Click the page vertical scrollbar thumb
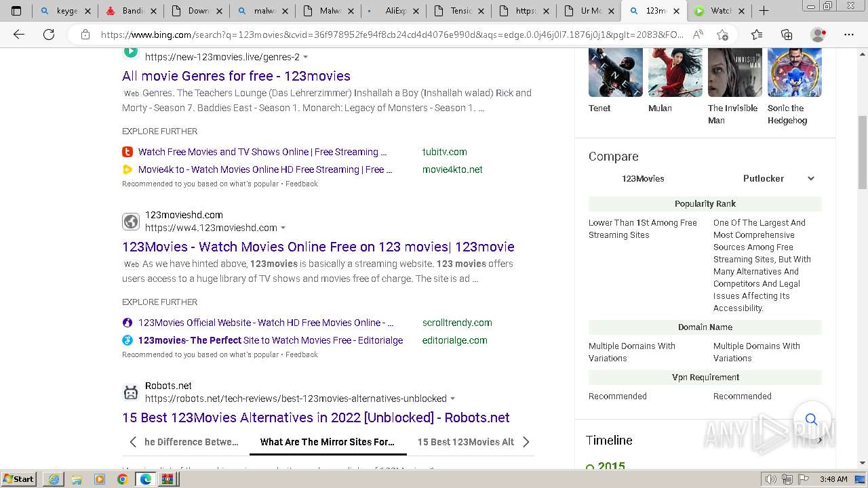868x488 pixels. click(x=862, y=152)
